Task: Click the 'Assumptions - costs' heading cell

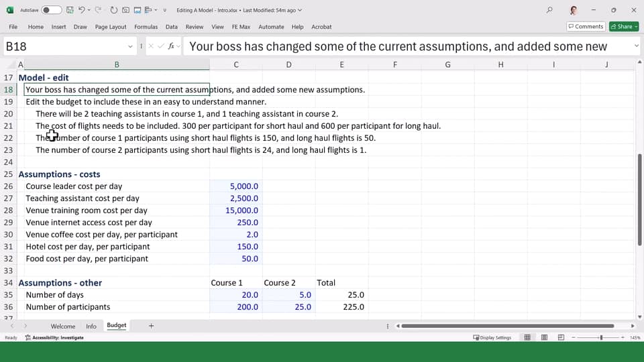Action: click(59, 174)
